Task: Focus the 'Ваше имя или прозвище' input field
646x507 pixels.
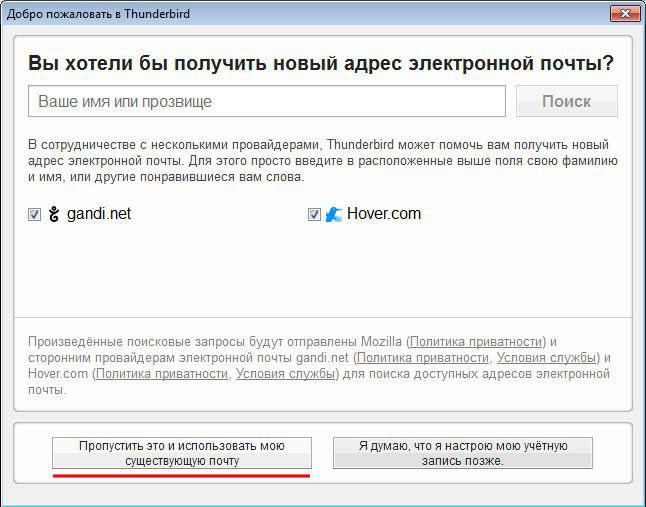Action: [267, 101]
